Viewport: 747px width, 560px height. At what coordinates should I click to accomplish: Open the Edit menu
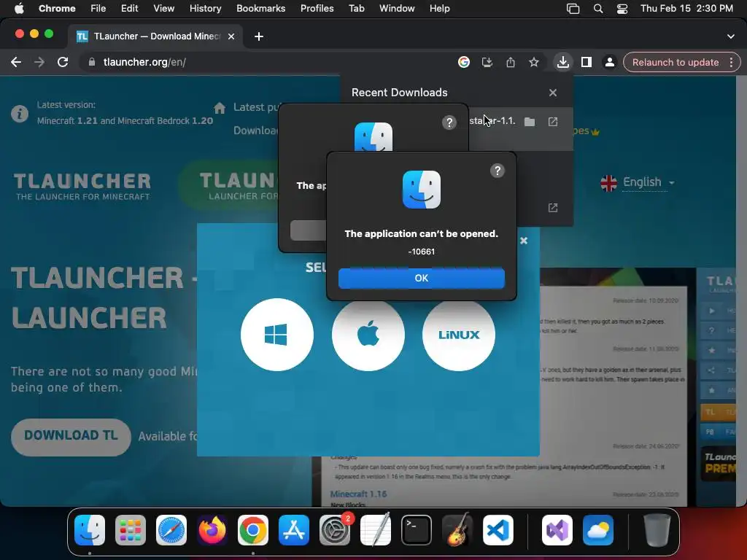coord(129,9)
